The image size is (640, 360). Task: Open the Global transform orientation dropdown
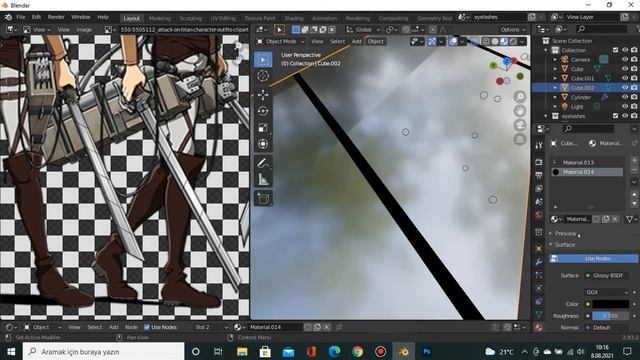click(363, 30)
